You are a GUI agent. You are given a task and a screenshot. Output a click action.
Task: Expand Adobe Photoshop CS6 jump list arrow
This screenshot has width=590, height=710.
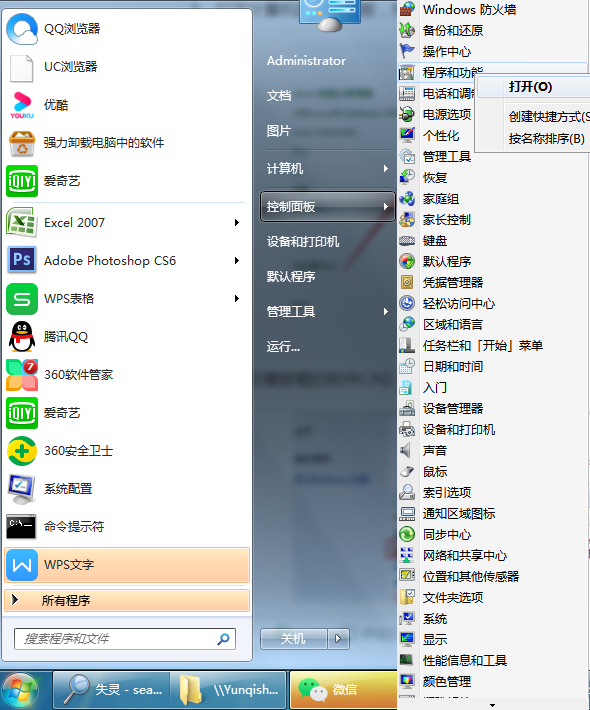[236, 260]
